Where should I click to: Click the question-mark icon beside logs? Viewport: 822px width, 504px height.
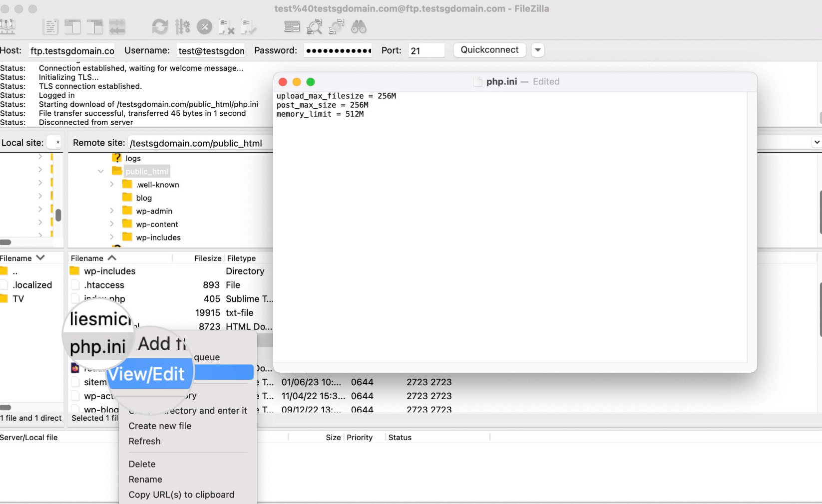117,158
